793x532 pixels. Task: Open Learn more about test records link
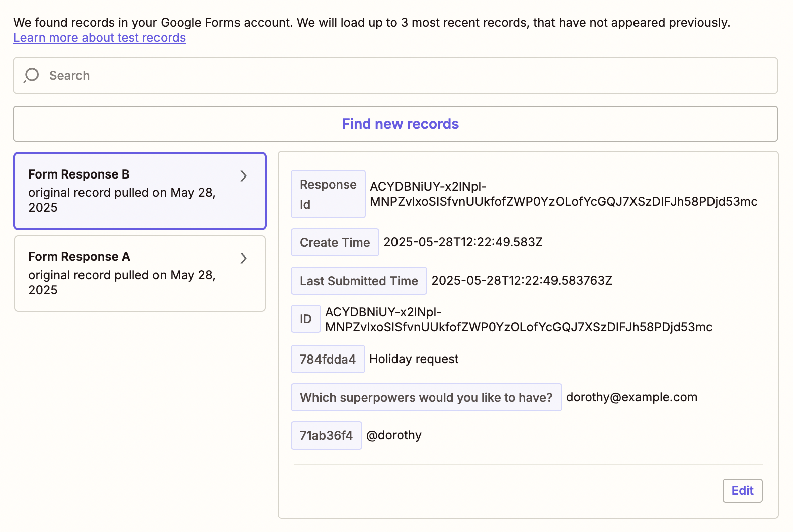point(99,38)
